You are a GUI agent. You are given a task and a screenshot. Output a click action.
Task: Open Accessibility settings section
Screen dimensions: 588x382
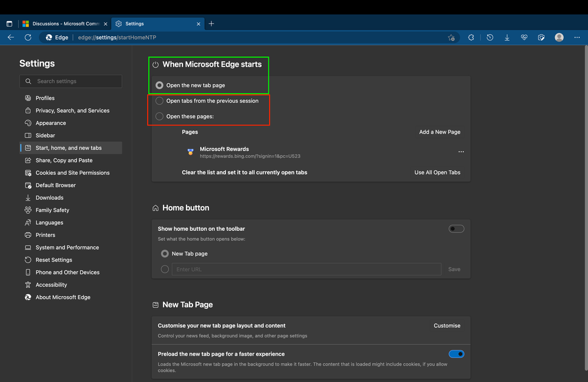tap(71, 284)
